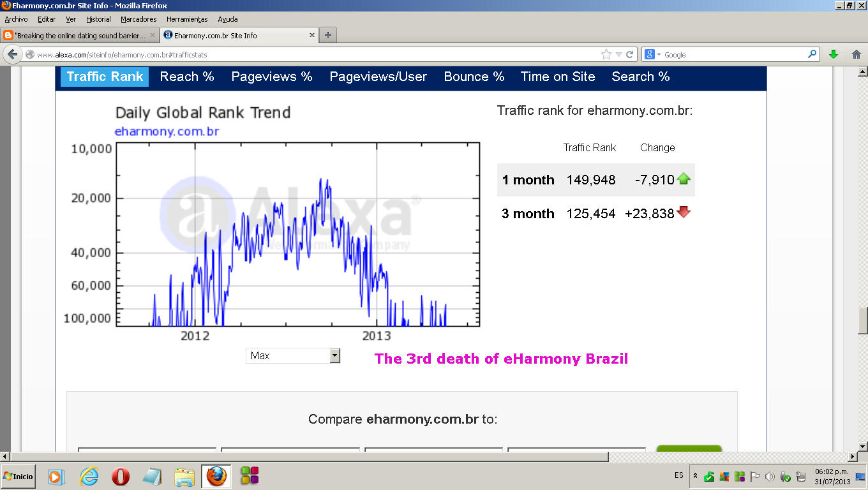868x490 pixels.
Task: Click the vertical scrollbar up arrow
Action: [x=862, y=71]
